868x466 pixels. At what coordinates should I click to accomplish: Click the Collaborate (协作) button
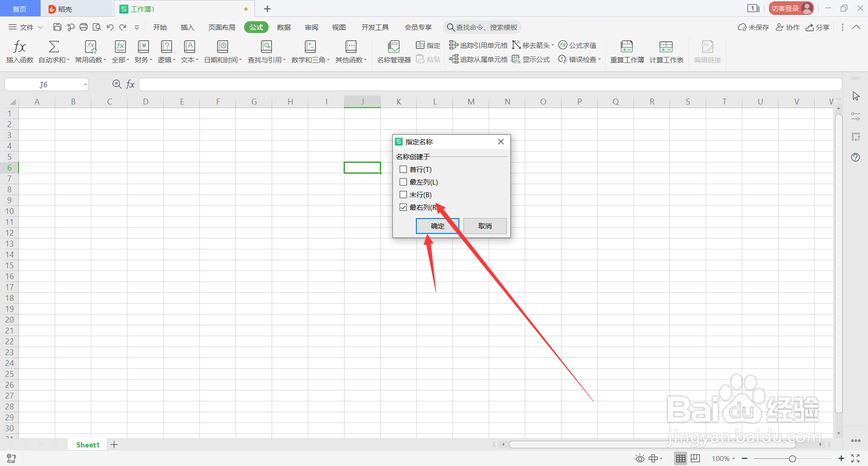coord(788,27)
